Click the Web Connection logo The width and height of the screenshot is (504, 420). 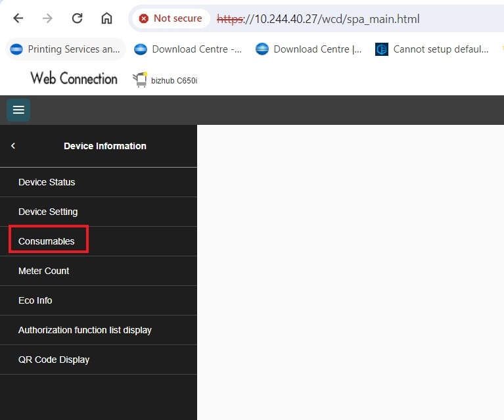click(74, 79)
